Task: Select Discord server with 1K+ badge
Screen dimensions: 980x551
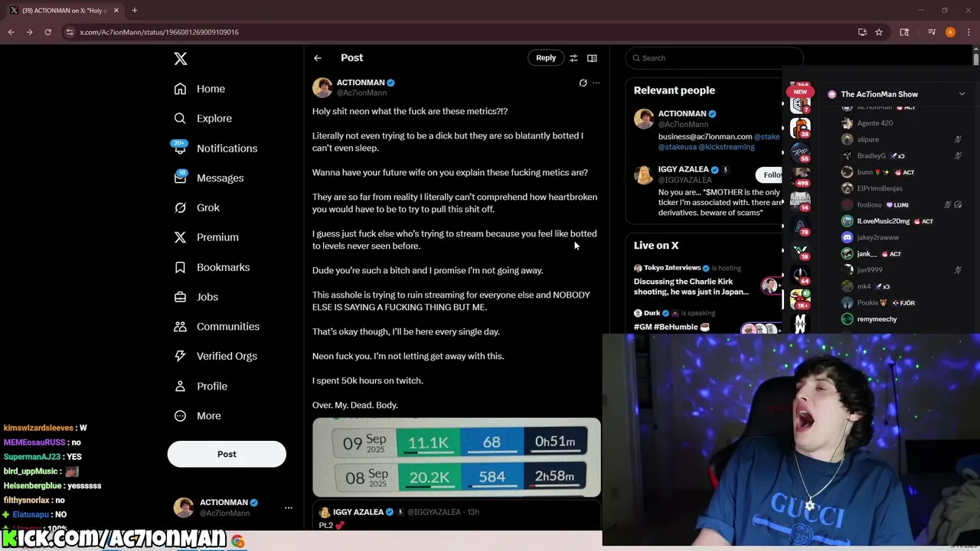Action: tap(800, 300)
